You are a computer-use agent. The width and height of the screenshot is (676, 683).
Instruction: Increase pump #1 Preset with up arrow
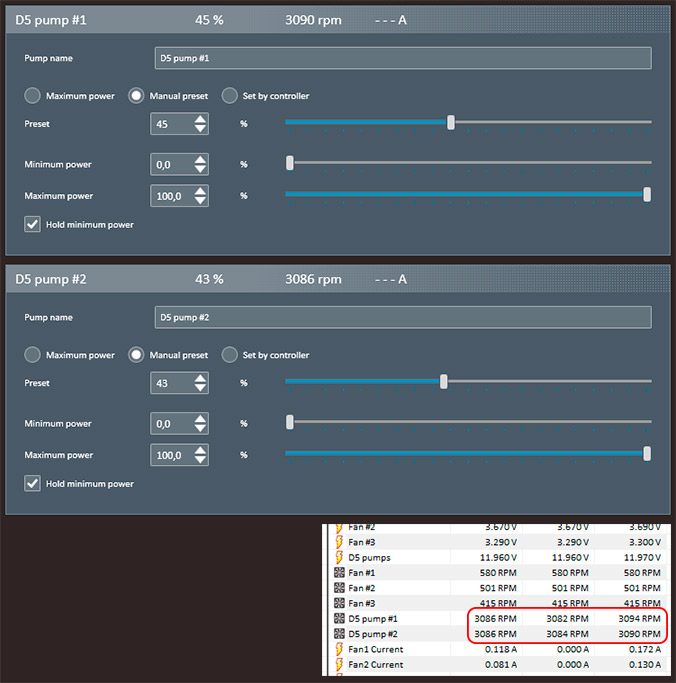pyautogui.click(x=200, y=118)
